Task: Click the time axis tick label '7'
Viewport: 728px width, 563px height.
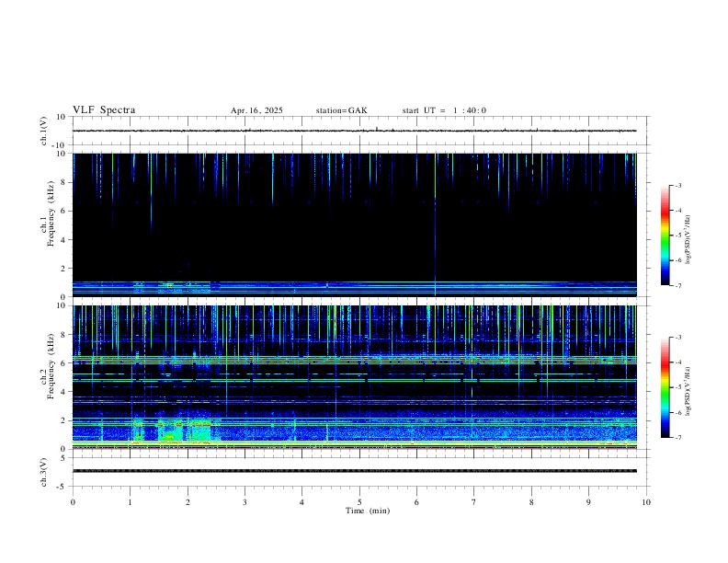Action: [x=474, y=502]
